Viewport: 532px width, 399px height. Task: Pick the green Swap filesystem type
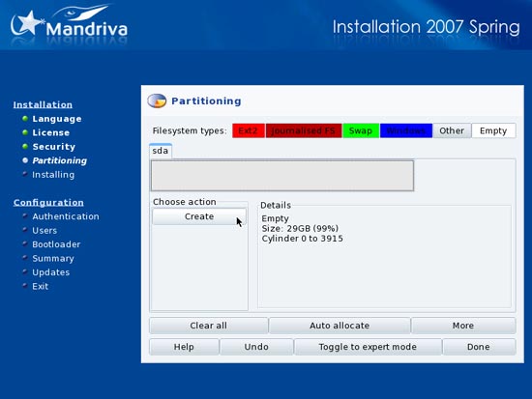[361, 130]
